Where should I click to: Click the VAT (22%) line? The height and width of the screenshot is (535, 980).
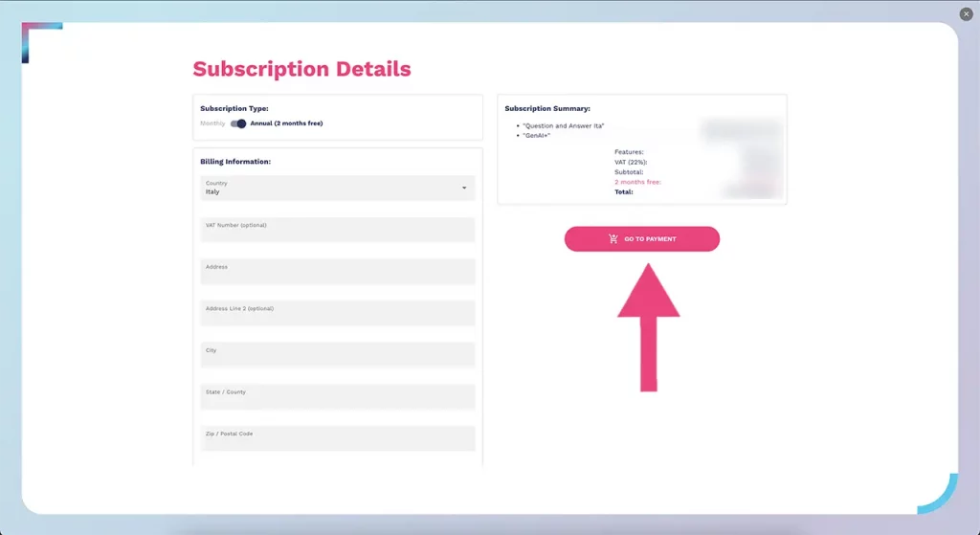coord(631,162)
